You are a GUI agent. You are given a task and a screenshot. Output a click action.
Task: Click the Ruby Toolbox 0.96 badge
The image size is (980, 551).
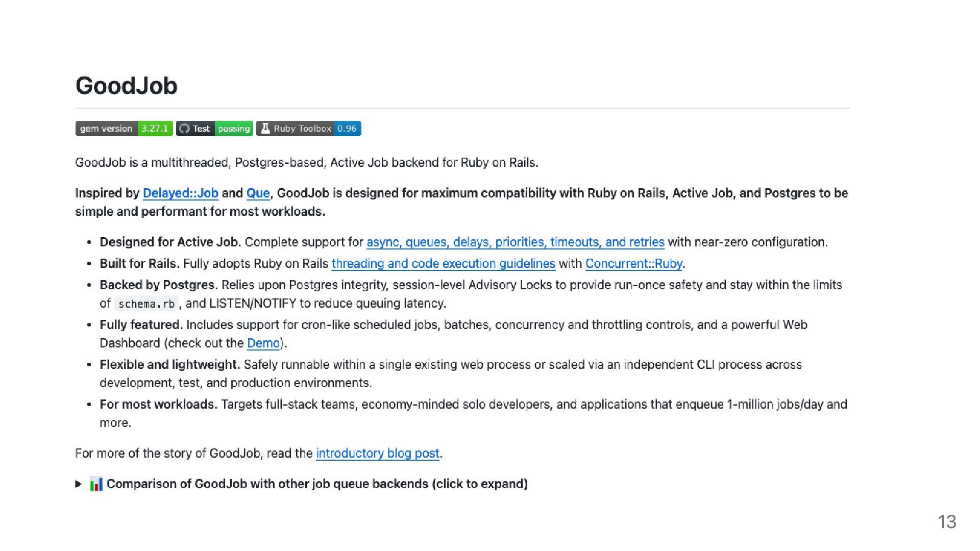[309, 129]
